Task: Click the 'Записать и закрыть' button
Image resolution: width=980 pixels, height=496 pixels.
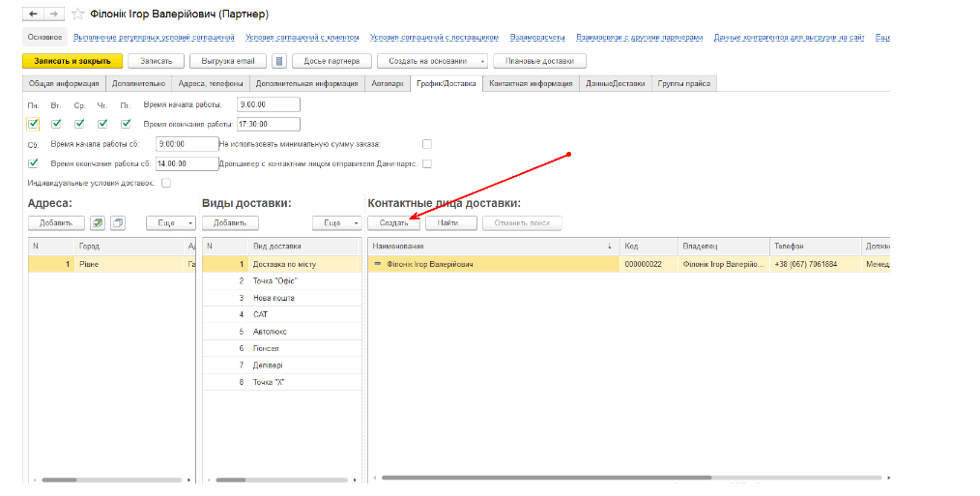Action: (x=72, y=61)
